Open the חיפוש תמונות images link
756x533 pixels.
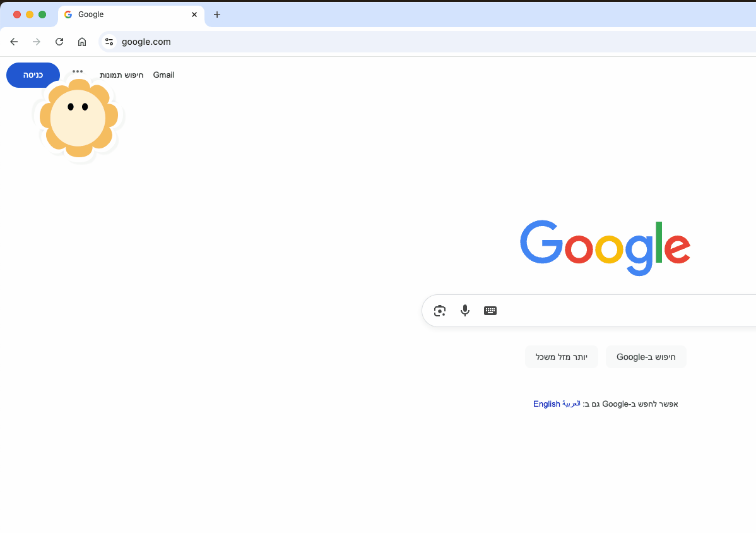click(122, 75)
